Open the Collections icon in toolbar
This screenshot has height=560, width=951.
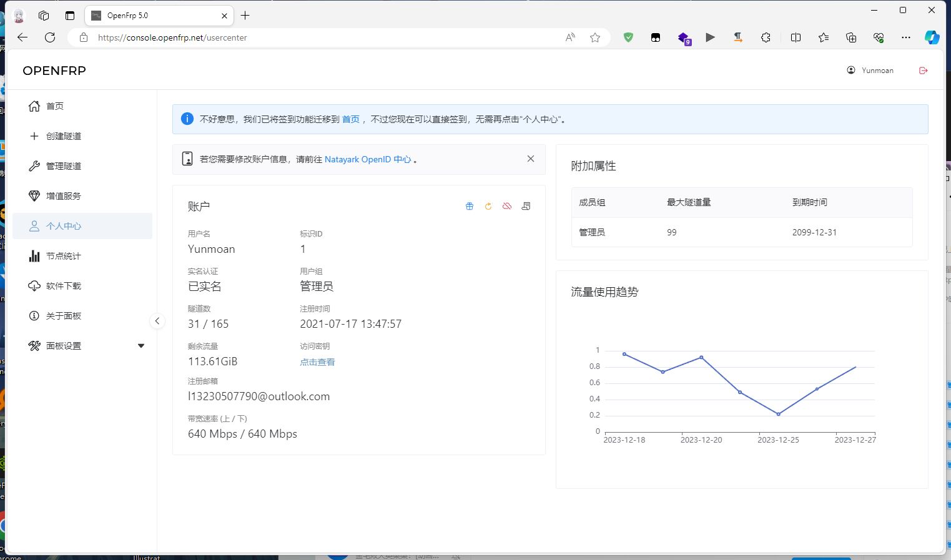[x=851, y=37]
